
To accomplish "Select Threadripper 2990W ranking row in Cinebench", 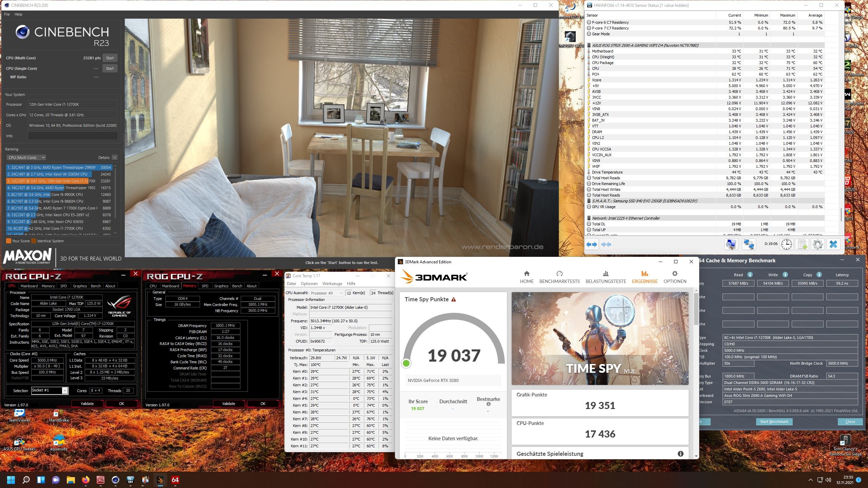I will tap(59, 167).
